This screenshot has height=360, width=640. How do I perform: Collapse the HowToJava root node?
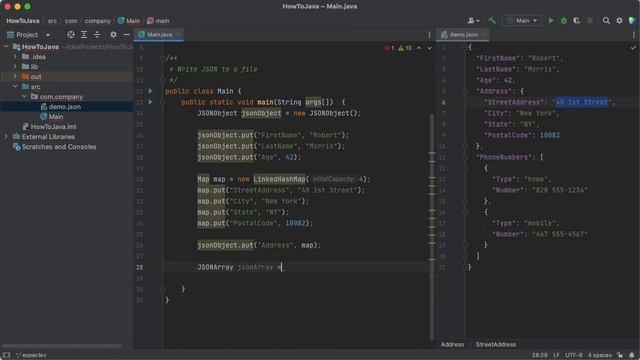6,47
